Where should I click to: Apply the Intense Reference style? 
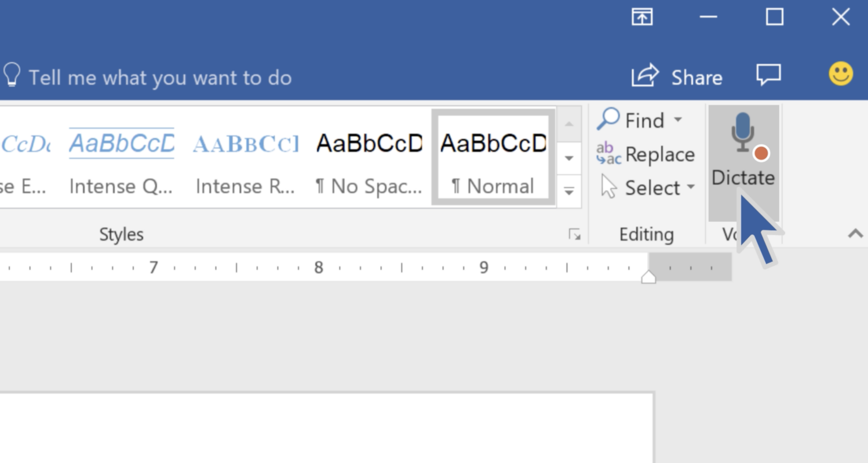[245, 158]
